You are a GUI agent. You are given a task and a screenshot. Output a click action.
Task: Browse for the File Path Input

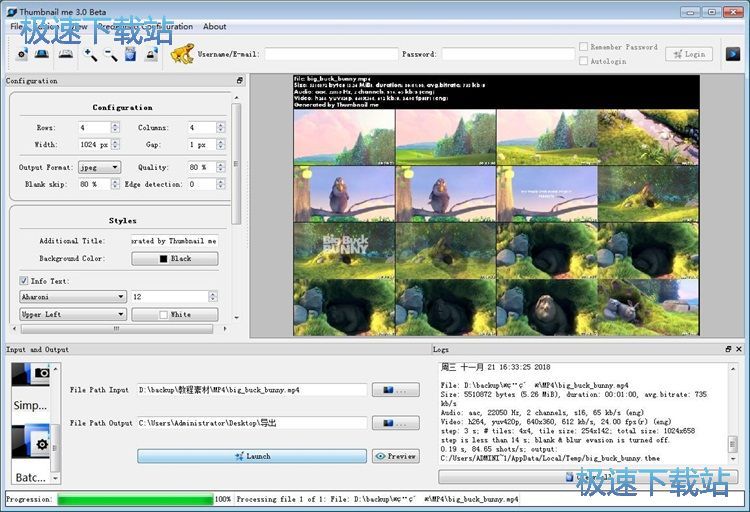(396, 390)
